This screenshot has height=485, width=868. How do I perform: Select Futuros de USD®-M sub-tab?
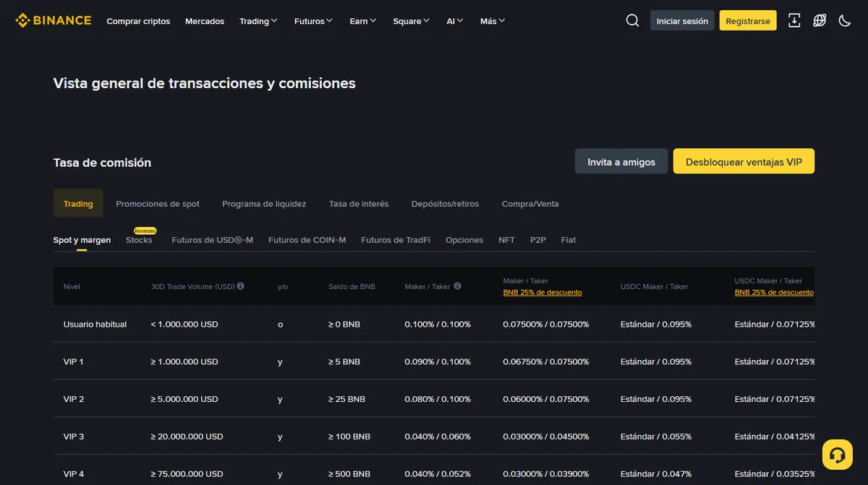click(212, 240)
